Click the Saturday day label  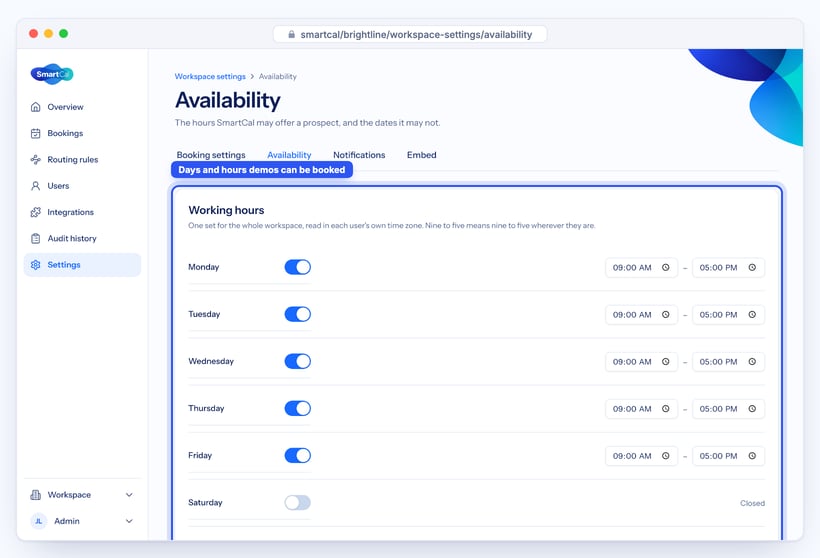205,503
